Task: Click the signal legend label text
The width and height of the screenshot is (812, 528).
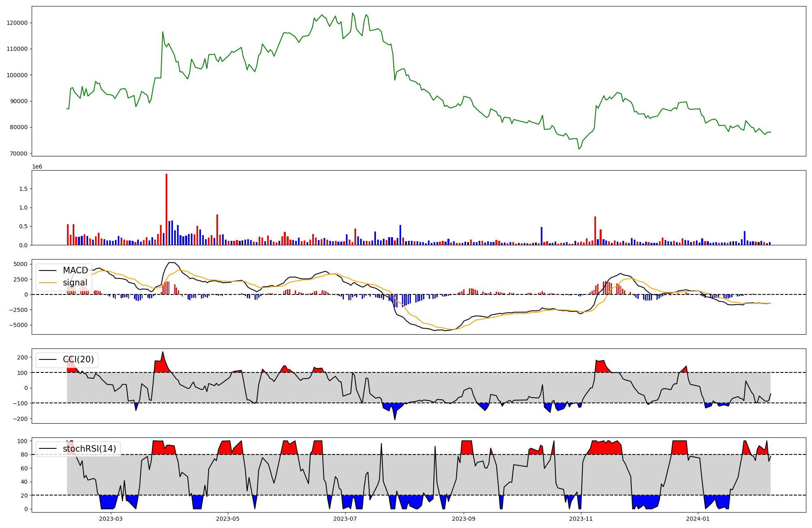Action: [x=75, y=283]
